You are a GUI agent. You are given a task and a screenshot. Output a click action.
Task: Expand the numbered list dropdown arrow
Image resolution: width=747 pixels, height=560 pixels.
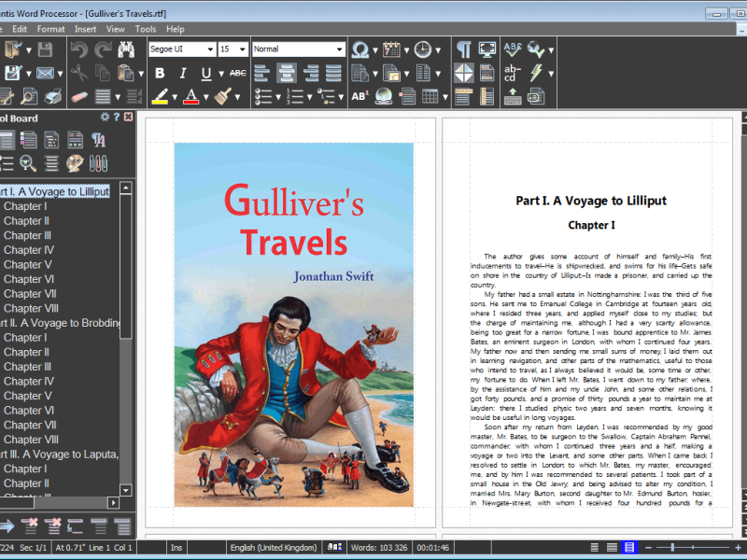point(310,97)
